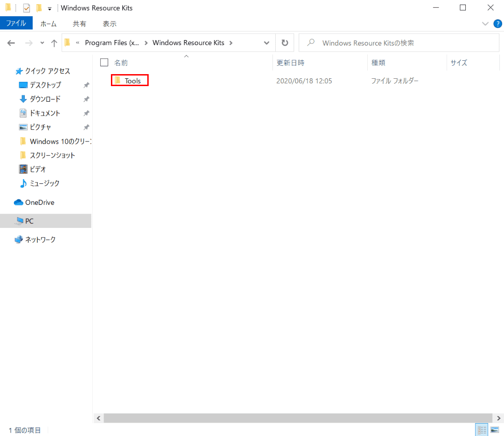
Task: Open ピクチャ in the navigation pane
Action: 41,128
